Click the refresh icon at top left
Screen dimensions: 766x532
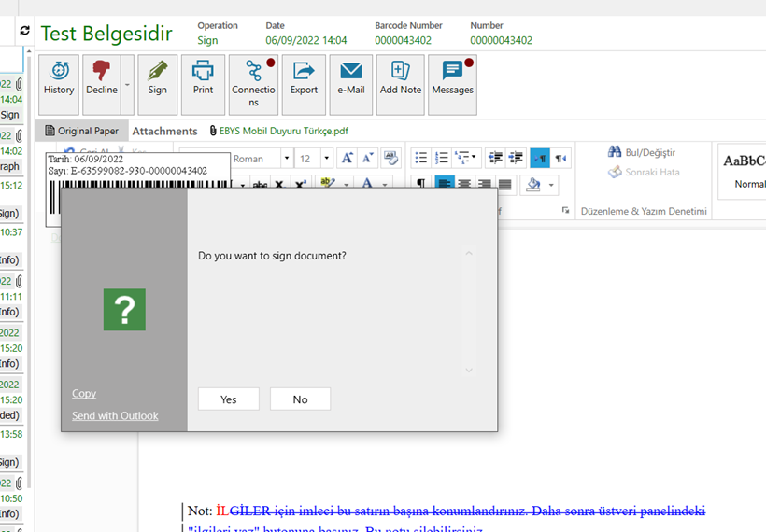[x=24, y=31]
